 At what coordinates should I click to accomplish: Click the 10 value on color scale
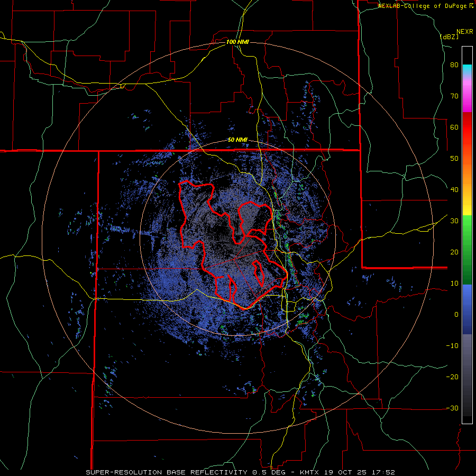(454, 283)
